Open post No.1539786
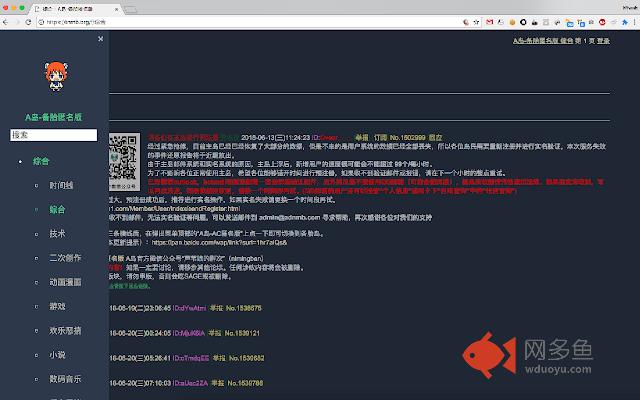Viewport: 640px width, 400px height. tap(245, 383)
